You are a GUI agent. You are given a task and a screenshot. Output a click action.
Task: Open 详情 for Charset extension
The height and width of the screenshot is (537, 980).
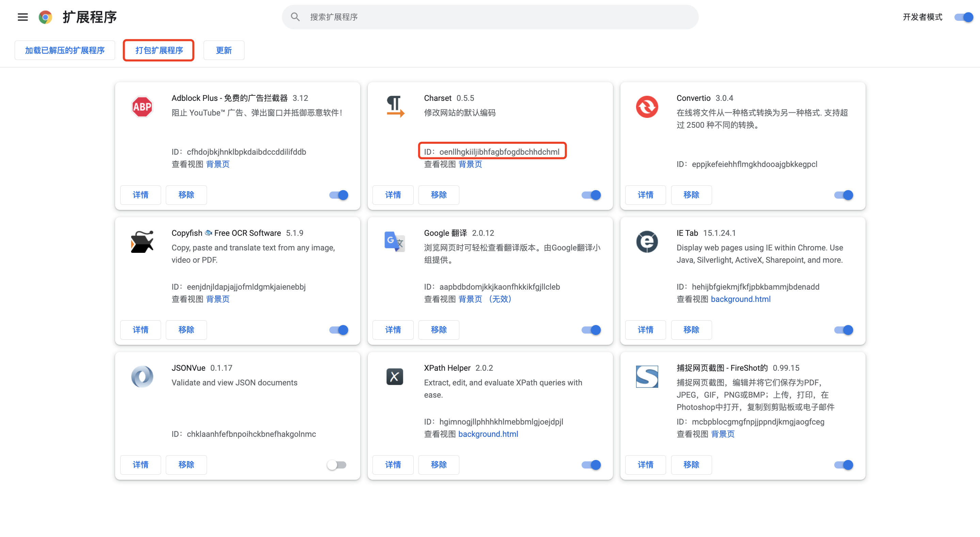(x=393, y=195)
